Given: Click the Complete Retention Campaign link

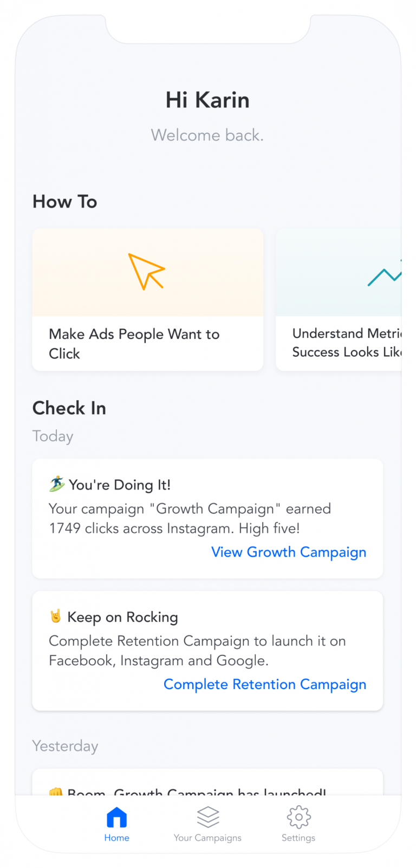Looking at the screenshot, I should (265, 684).
